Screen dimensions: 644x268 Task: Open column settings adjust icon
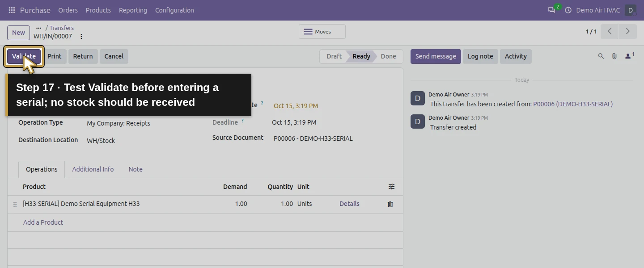tap(391, 187)
